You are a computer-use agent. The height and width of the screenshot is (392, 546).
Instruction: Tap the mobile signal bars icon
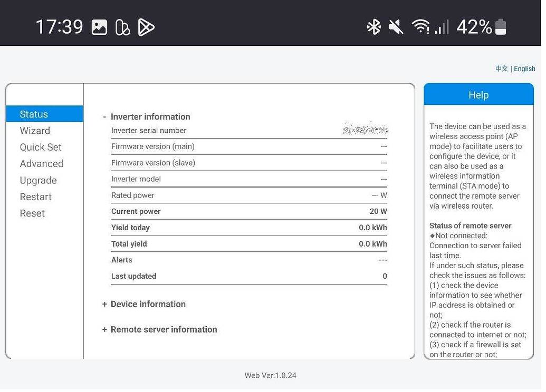coord(442,27)
